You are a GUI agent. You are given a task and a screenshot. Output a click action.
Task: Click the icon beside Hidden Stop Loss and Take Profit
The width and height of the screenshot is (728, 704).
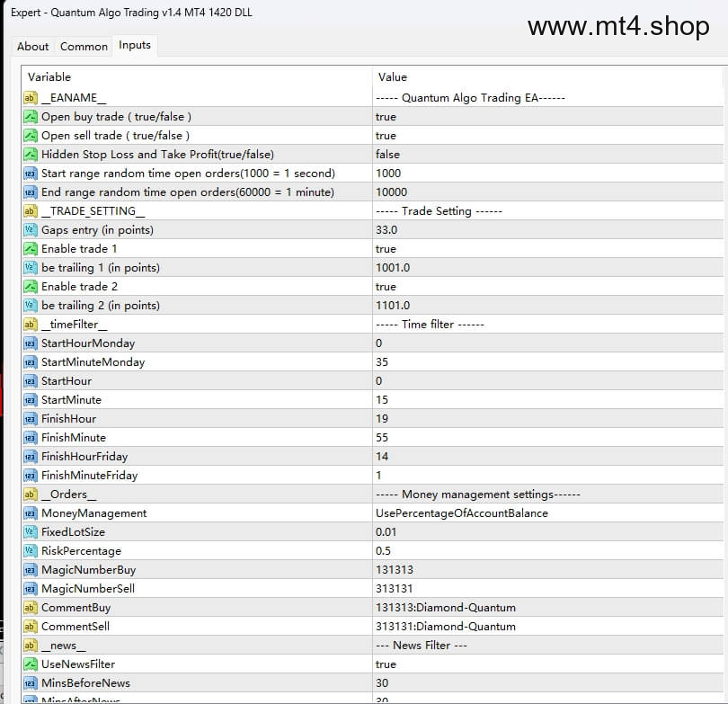click(x=31, y=155)
